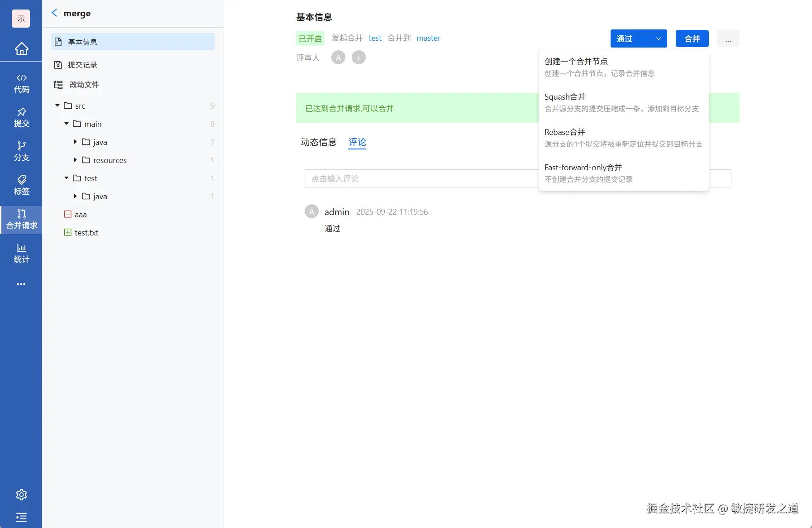
Task: Collapse the src folder in file tree
Action: coord(57,105)
